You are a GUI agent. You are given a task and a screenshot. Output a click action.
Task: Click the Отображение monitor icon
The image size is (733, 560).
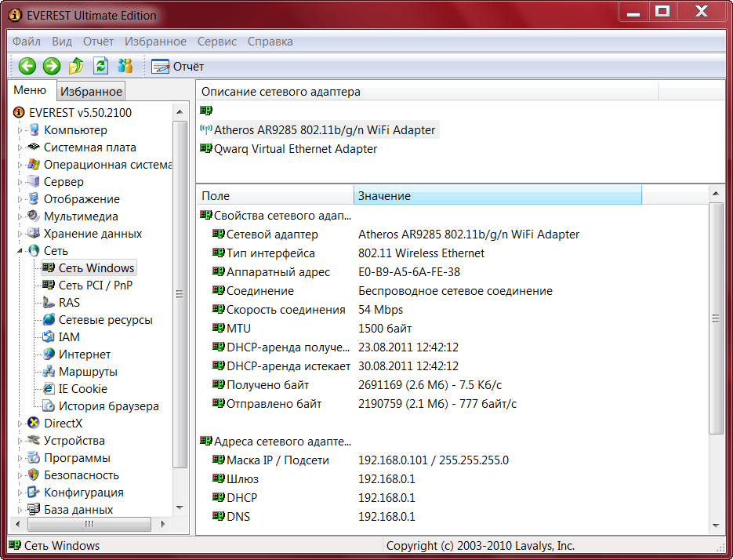[x=34, y=199]
